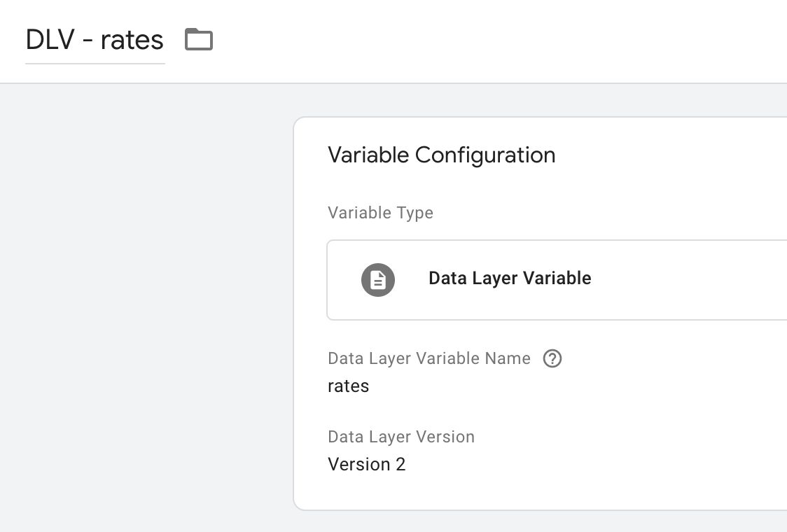
Task: Click the 'Variable Type' label
Action: pos(380,213)
